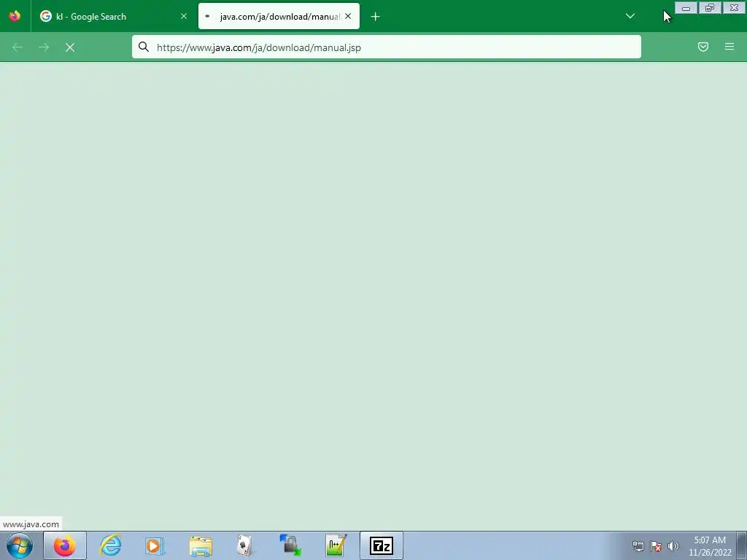Switch to kl - Google Search tab
This screenshot has height=560, width=747.
point(113,17)
